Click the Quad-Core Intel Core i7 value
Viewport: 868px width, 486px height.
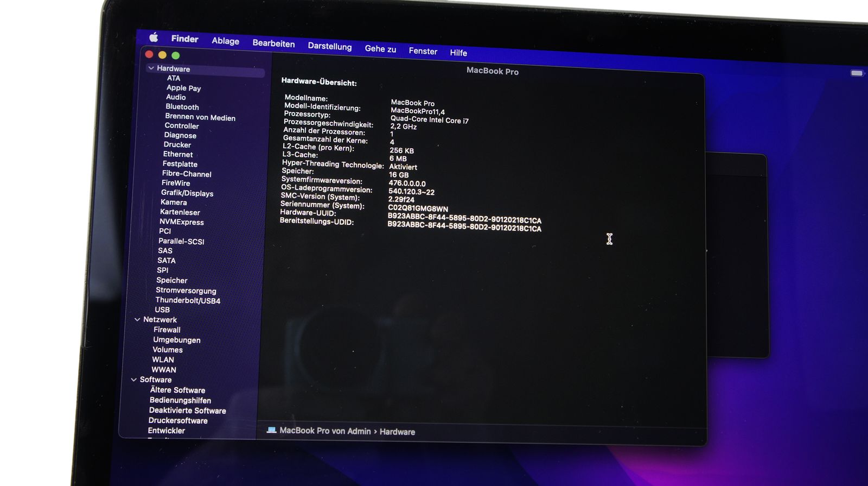(429, 120)
